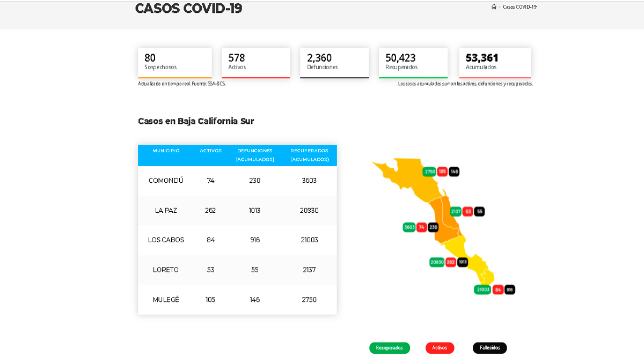Click La Paz's 1013 defunciones table cell
Screen dimensions: 644x357
(x=255, y=210)
